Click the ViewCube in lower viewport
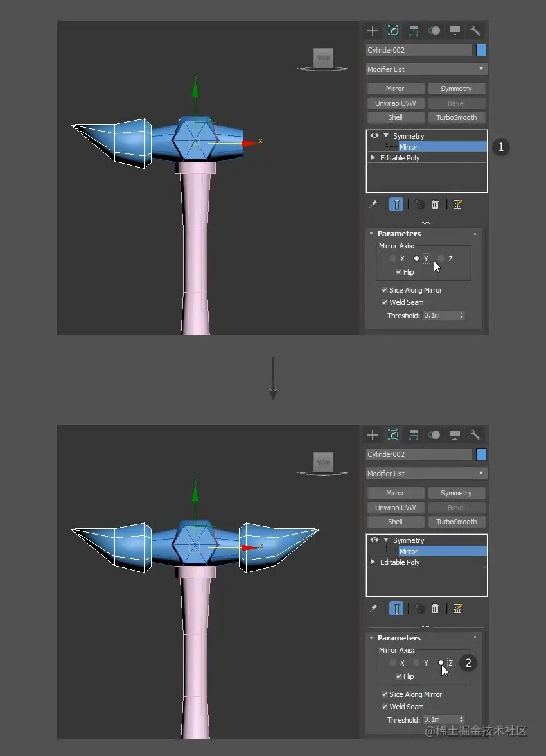Screen dimensions: 546x756 (323, 462)
